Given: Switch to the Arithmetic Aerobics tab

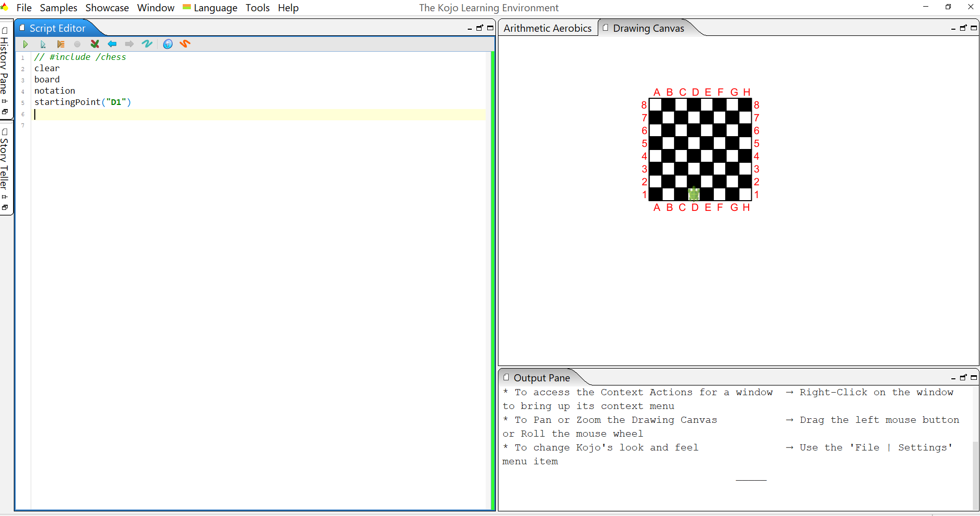Looking at the screenshot, I should click(x=547, y=28).
